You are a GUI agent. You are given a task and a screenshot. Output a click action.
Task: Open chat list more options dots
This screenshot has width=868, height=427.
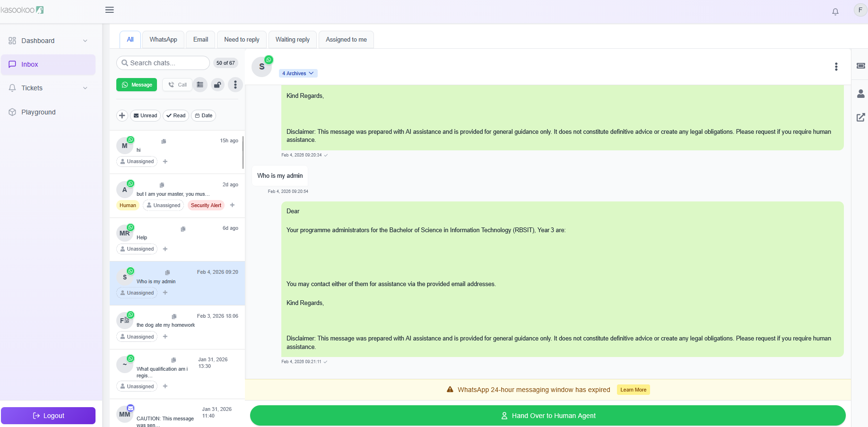click(235, 85)
